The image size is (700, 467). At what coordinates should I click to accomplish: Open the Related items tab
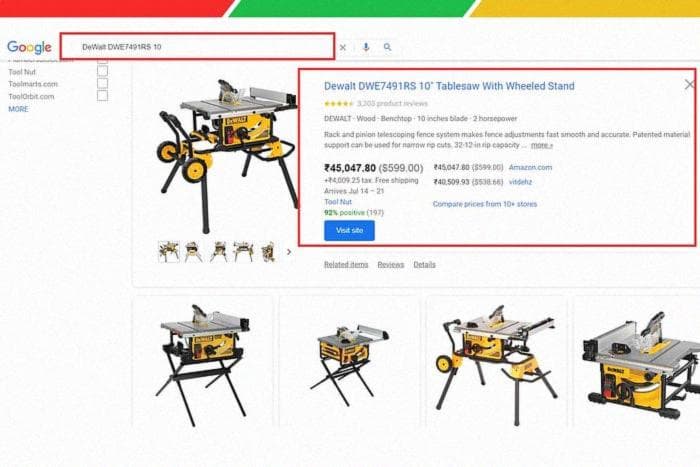[x=346, y=265]
